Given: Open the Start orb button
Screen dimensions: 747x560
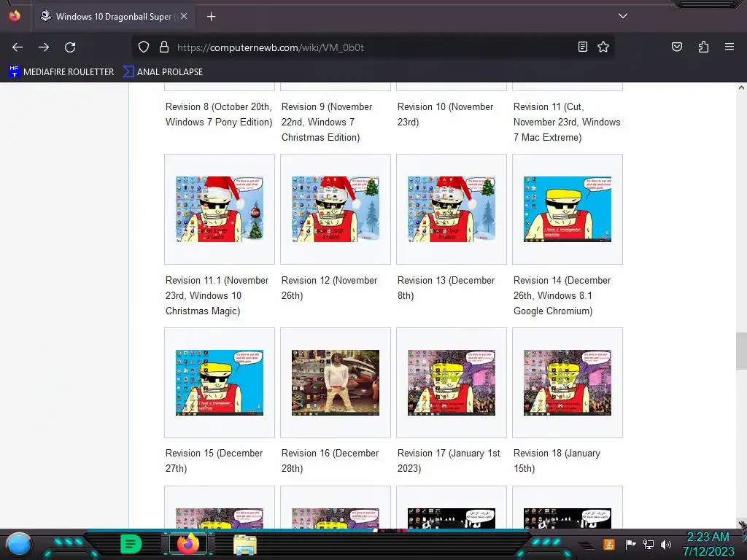Looking at the screenshot, I should 18,544.
